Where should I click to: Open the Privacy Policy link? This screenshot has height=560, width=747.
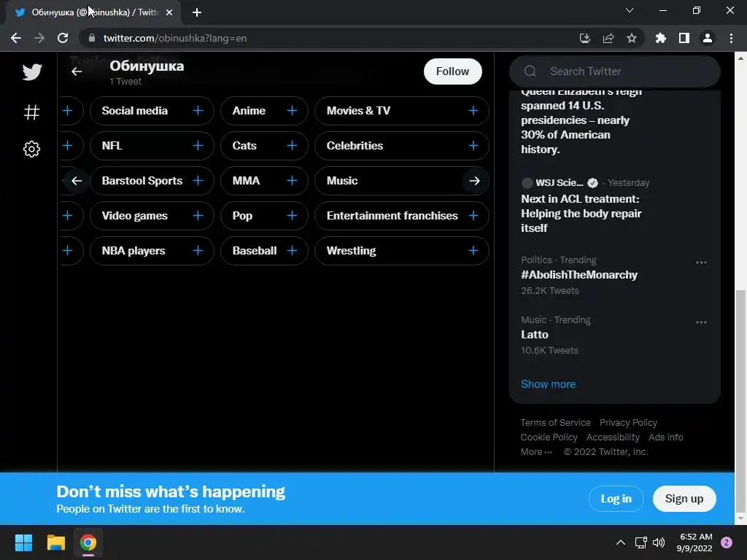[628, 423]
